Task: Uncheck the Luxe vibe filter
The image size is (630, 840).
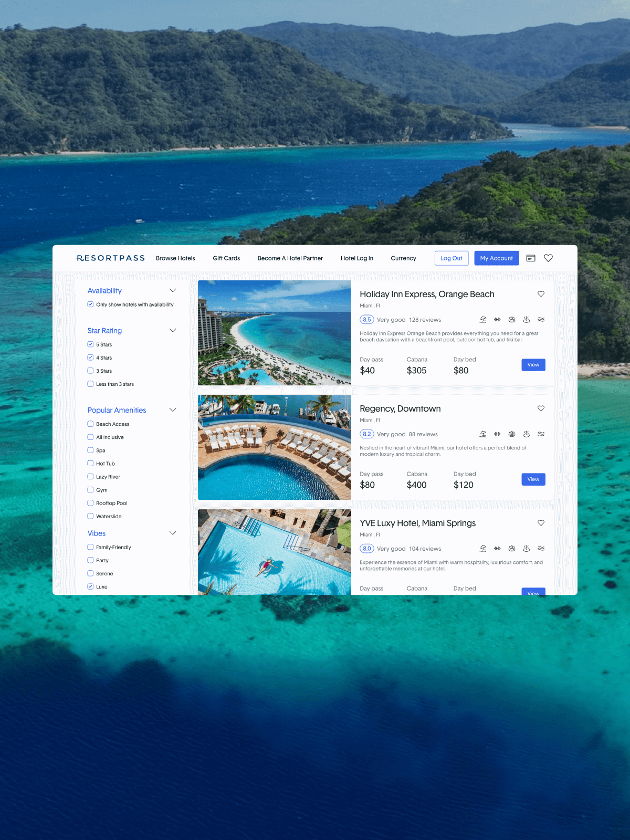Action: pyautogui.click(x=90, y=586)
